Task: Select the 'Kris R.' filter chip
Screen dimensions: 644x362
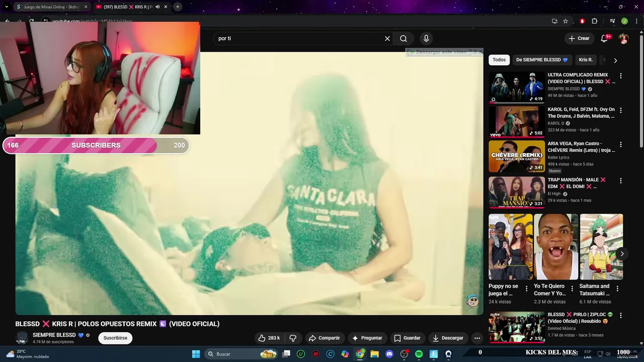Action: point(586,60)
